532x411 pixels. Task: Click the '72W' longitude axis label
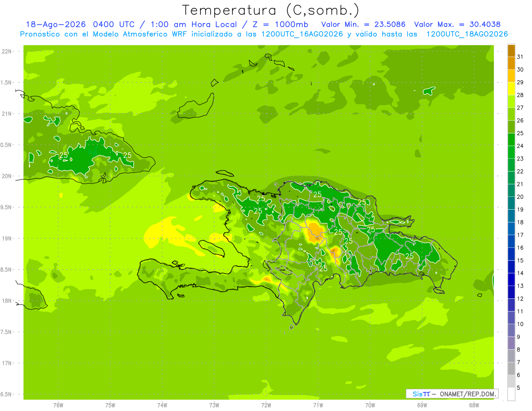tap(266, 405)
